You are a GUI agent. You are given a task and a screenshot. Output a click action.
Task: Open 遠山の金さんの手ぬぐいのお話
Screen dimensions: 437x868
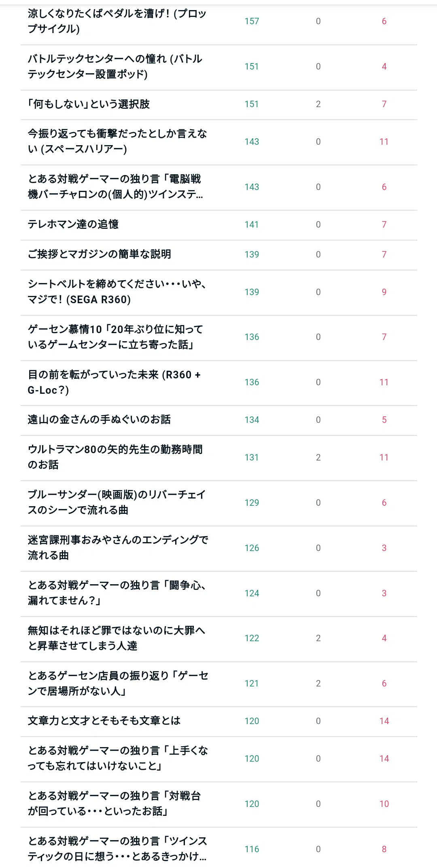coord(99,420)
